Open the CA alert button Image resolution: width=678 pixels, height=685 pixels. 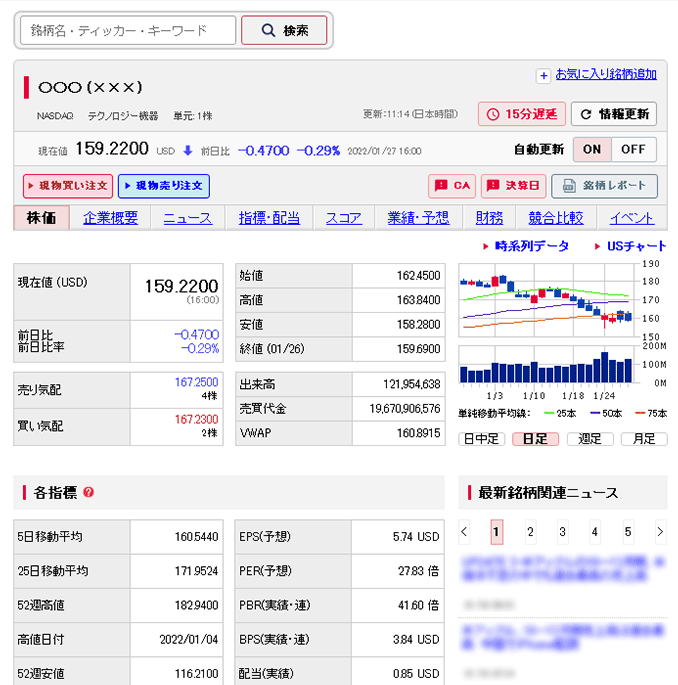[x=452, y=186]
